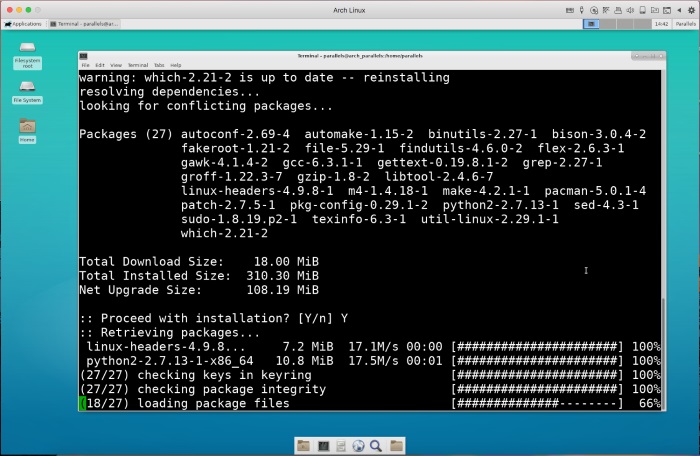Open the View menu in Terminal

click(x=116, y=65)
